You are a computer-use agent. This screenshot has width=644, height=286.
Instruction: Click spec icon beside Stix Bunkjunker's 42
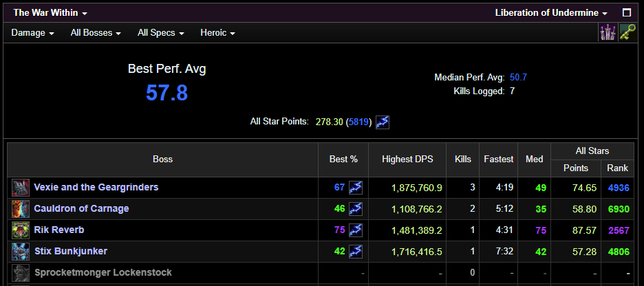point(356,252)
